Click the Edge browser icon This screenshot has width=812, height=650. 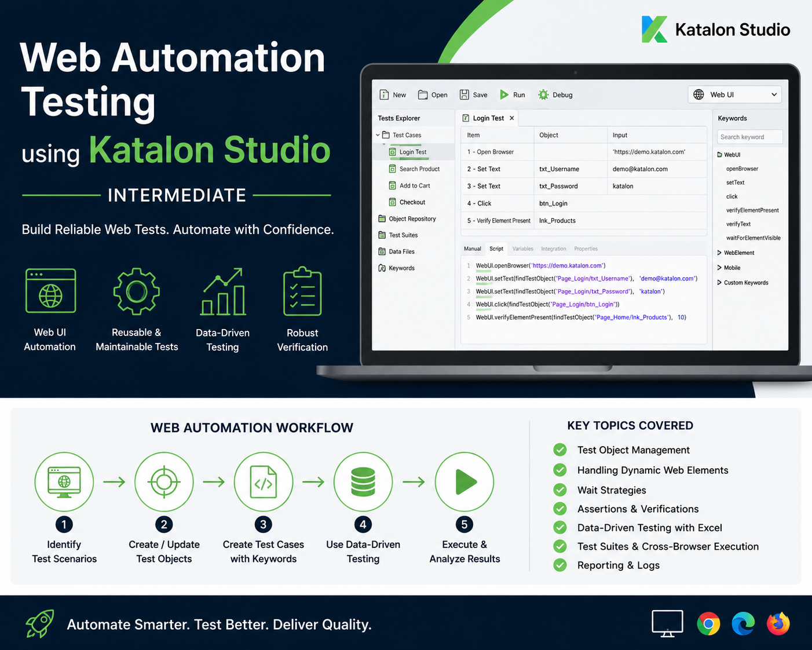pyautogui.click(x=743, y=624)
